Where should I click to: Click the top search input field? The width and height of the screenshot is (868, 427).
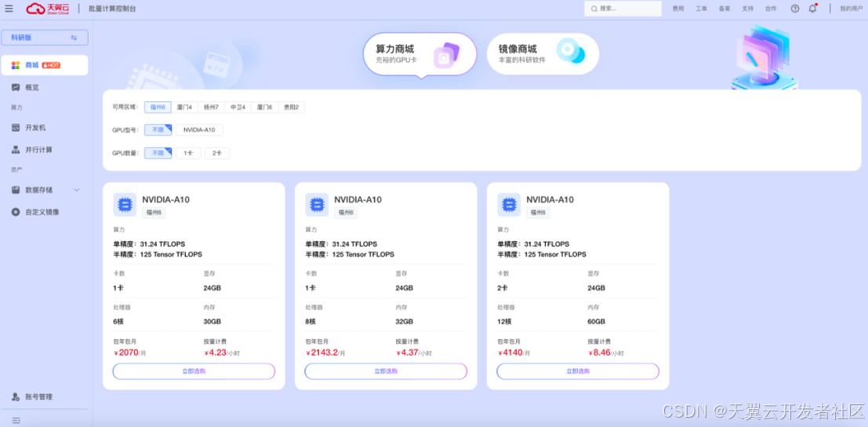(623, 9)
